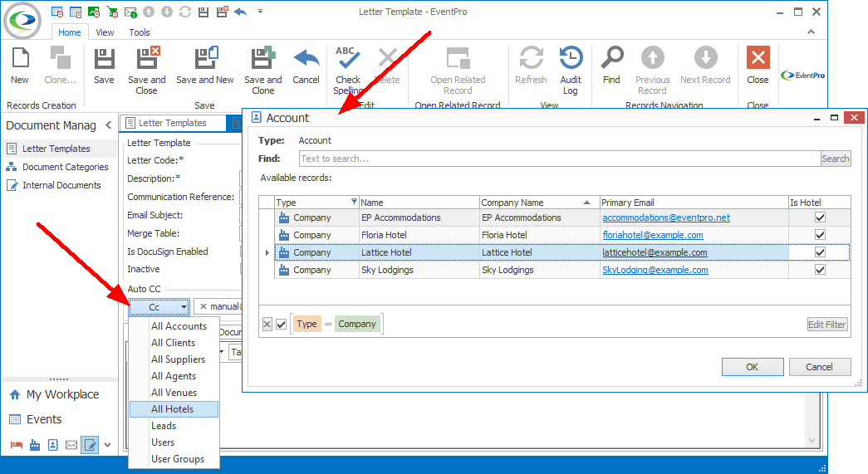Click shopping cart icon in quick access toolbar

click(x=112, y=12)
